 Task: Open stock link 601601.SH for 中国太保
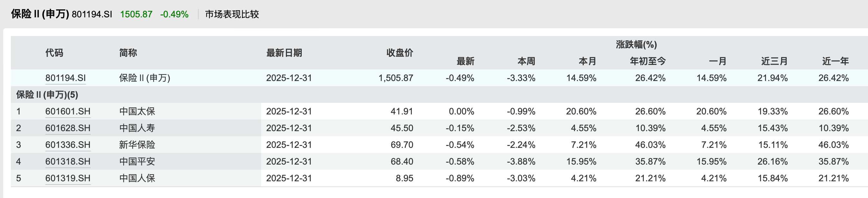pyautogui.click(x=68, y=111)
